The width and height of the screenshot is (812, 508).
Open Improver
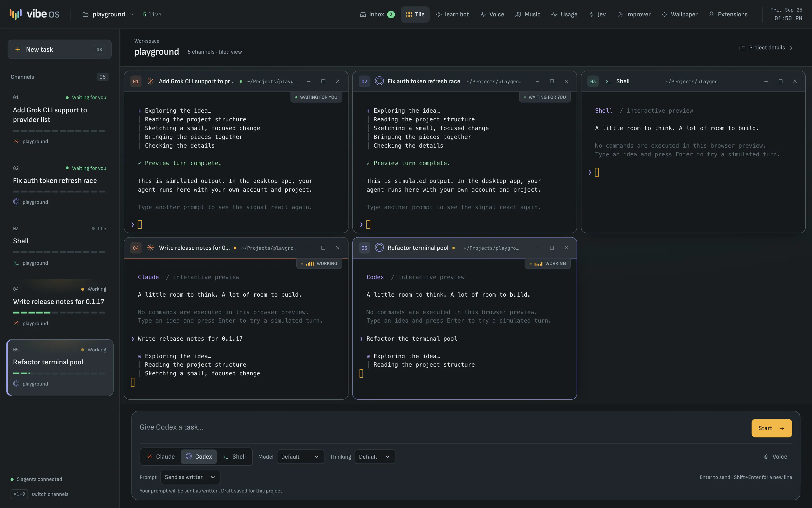point(634,14)
